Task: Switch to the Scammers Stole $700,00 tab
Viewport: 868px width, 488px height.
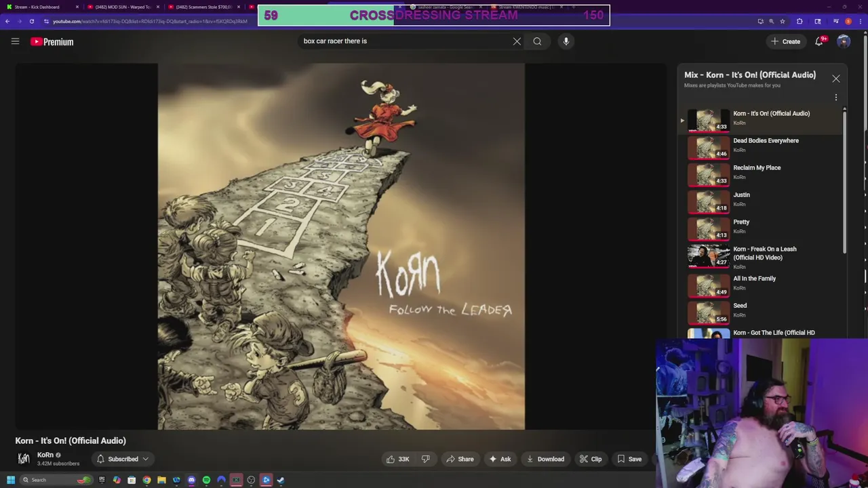Action: [x=203, y=7]
